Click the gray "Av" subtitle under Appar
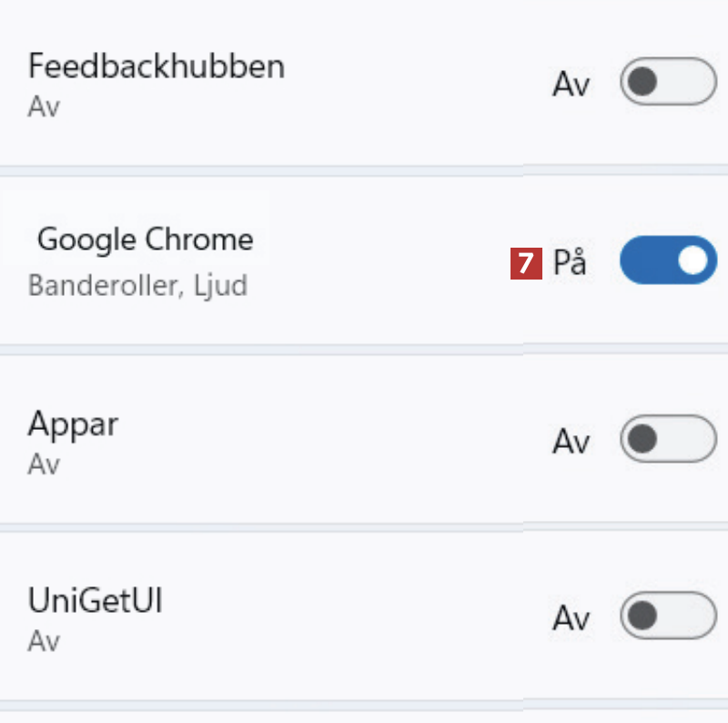Screen dimensions: 728x723 click(x=43, y=464)
